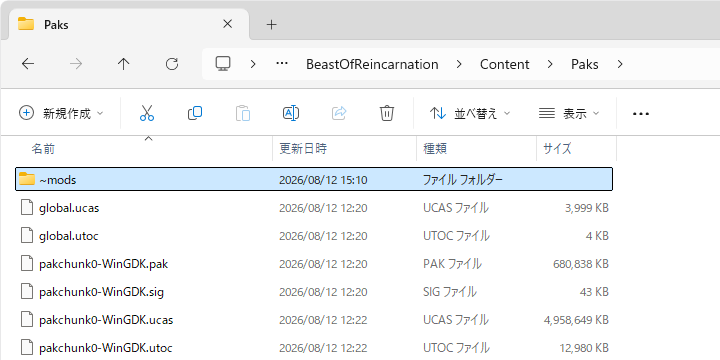Click the size value 3,999 KB
This screenshot has height=360, width=720.
pos(586,208)
